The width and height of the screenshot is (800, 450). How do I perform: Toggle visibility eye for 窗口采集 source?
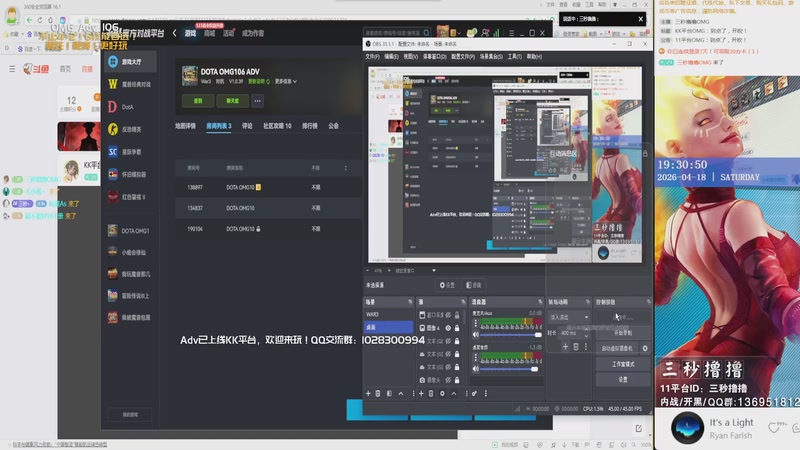pyautogui.click(x=448, y=315)
